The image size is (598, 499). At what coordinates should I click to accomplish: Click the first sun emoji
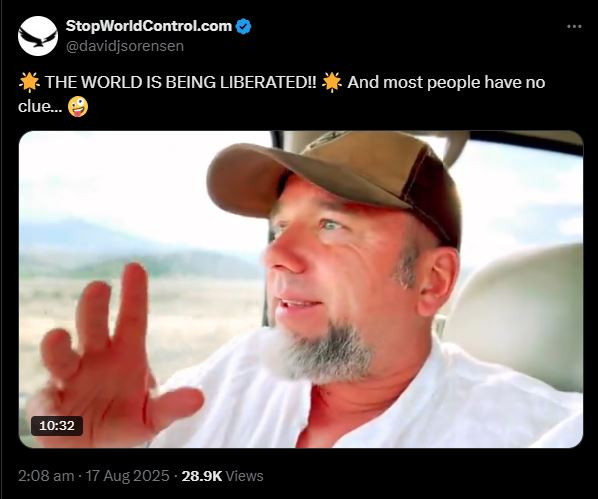(x=29, y=82)
